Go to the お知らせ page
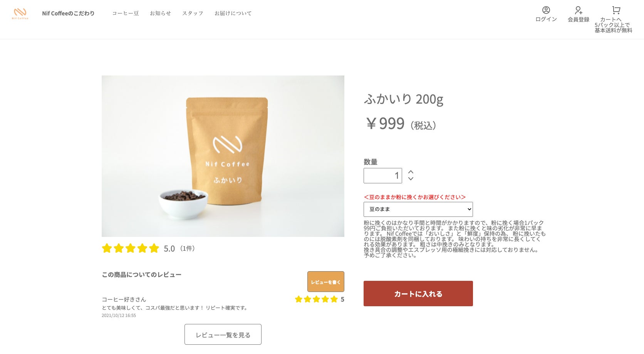 click(160, 13)
